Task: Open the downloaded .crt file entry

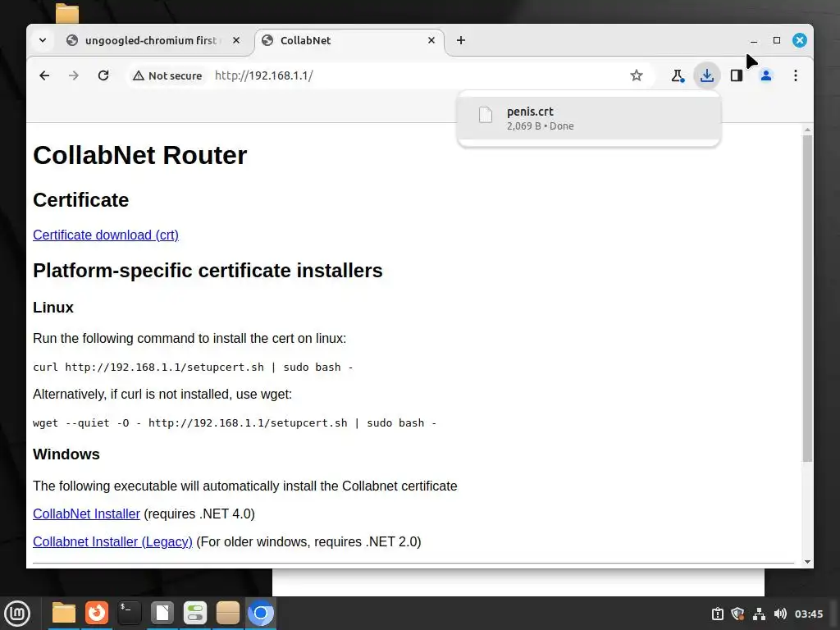Action: pos(588,118)
